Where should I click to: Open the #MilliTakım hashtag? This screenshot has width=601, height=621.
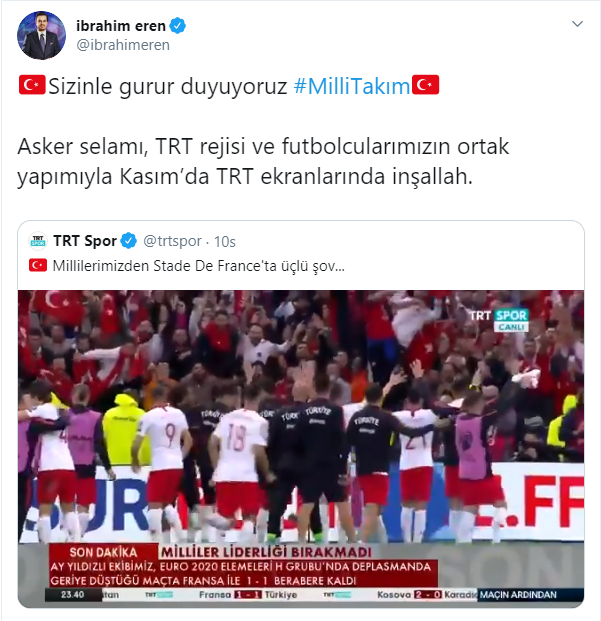click(352, 86)
